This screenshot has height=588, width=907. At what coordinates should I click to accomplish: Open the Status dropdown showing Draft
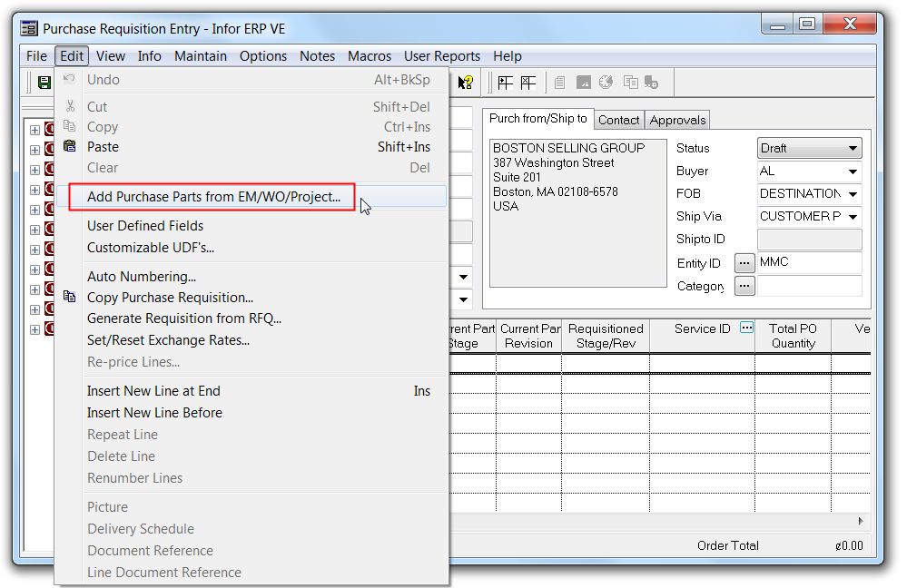coord(809,148)
